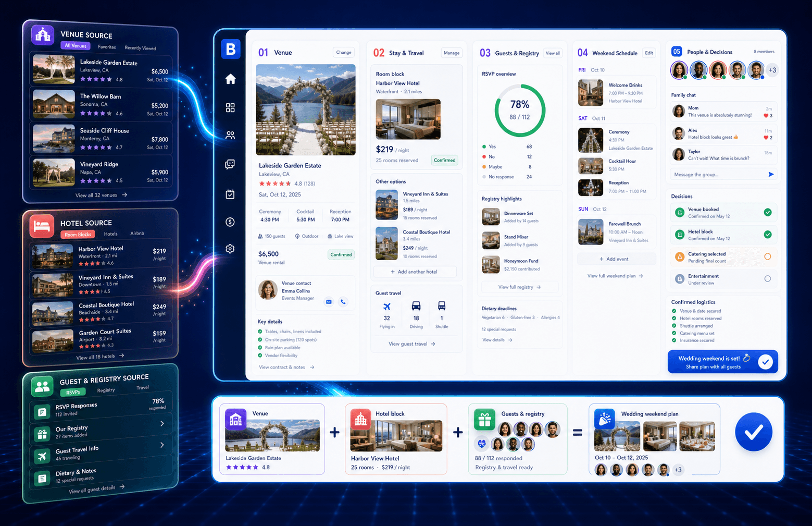Click Add another hotel button
812x526 pixels.
pos(415,272)
